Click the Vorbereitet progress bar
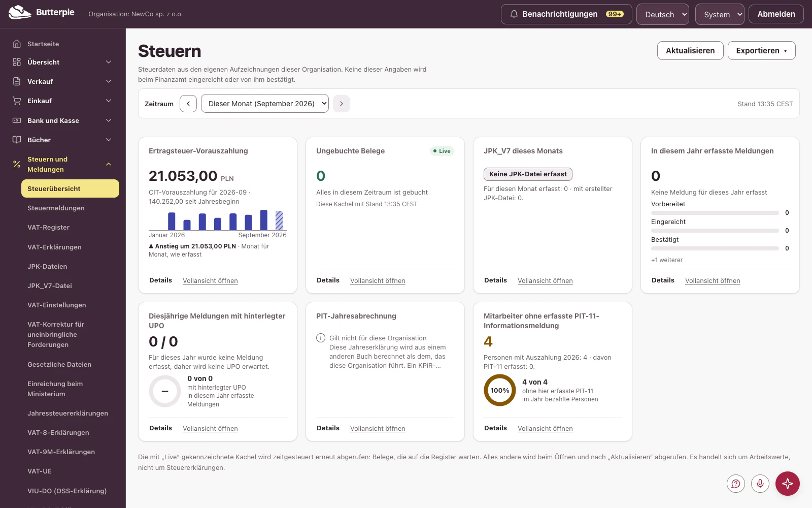Image resolution: width=812 pixels, height=508 pixels. coord(715,213)
